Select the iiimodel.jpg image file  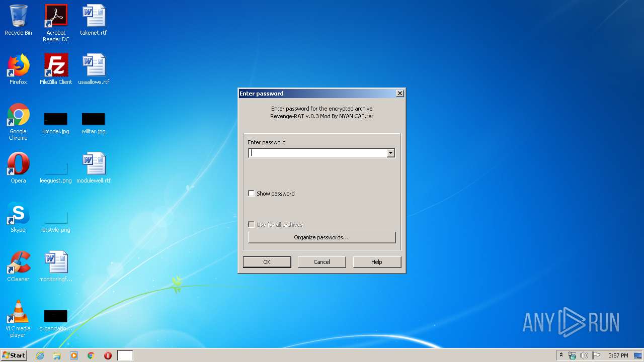[x=56, y=124]
